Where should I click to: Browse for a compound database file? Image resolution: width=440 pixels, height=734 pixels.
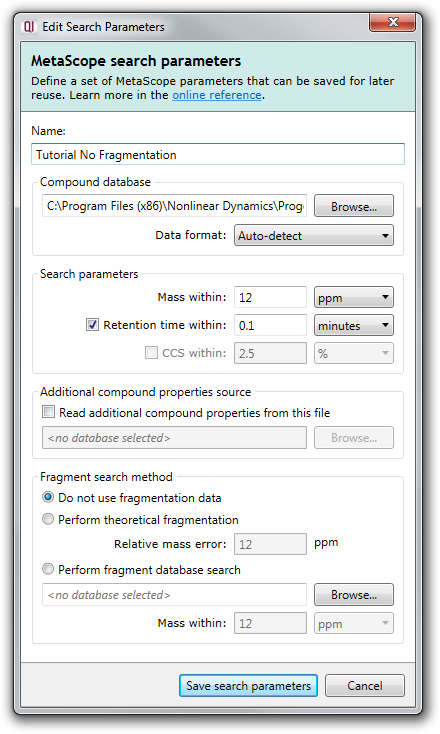(353, 206)
